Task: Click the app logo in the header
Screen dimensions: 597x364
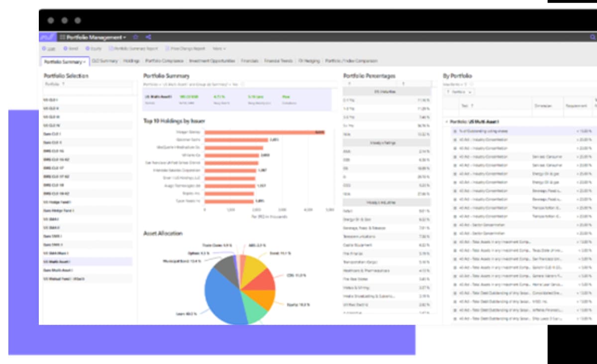Action: (47, 37)
